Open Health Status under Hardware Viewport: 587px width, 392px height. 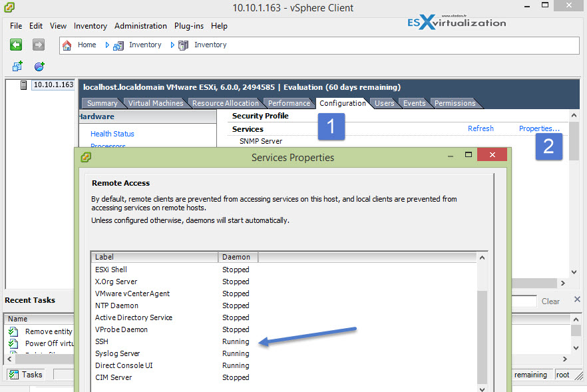pyautogui.click(x=112, y=133)
